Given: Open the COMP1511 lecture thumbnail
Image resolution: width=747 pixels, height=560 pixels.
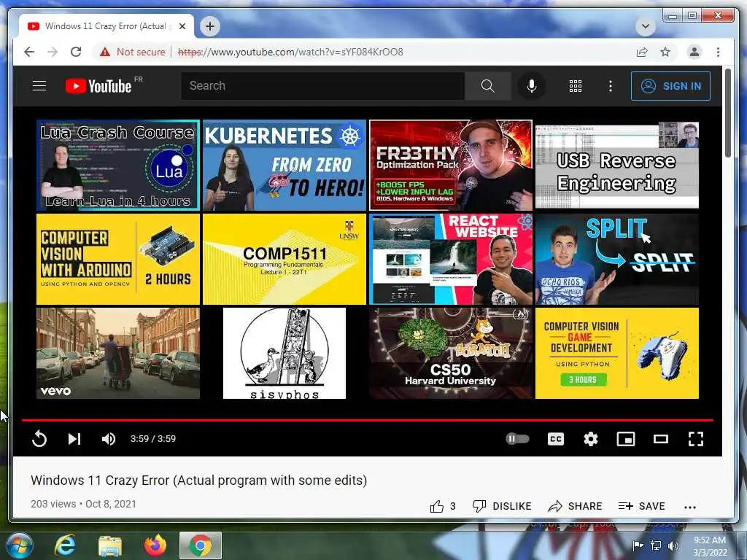Looking at the screenshot, I should [x=285, y=259].
